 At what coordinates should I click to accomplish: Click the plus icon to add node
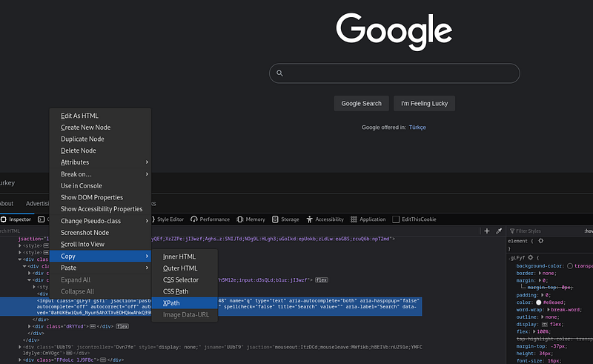[x=487, y=231]
